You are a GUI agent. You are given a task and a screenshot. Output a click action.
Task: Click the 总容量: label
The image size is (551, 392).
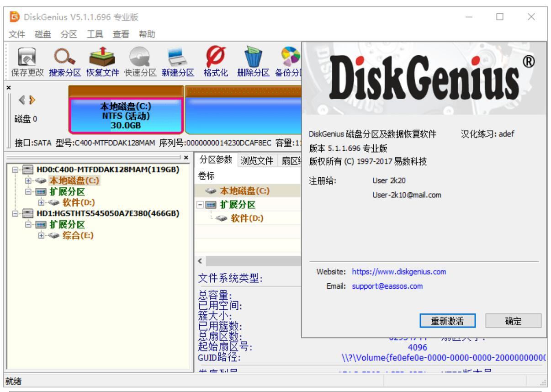click(x=215, y=295)
